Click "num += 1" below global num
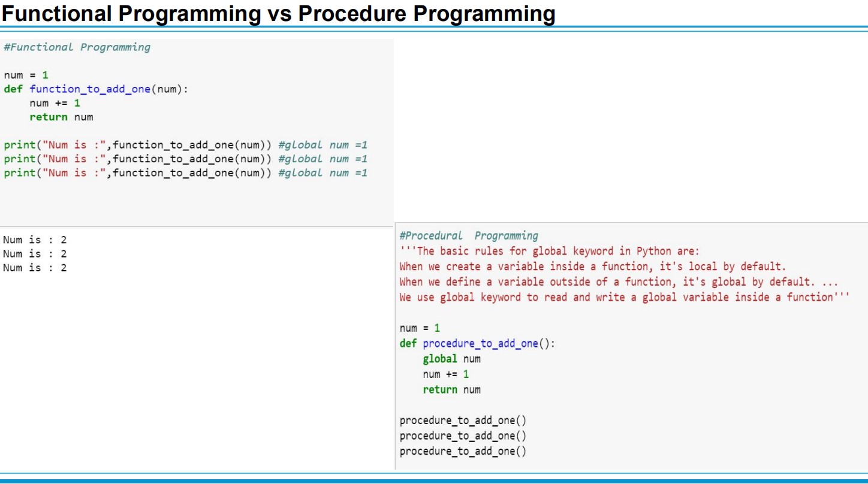The height and width of the screenshot is (484, 868). pos(445,374)
